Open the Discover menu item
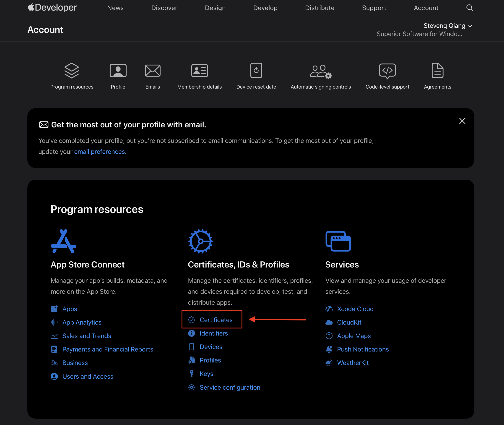The width and height of the screenshot is (504, 425). point(164,8)
